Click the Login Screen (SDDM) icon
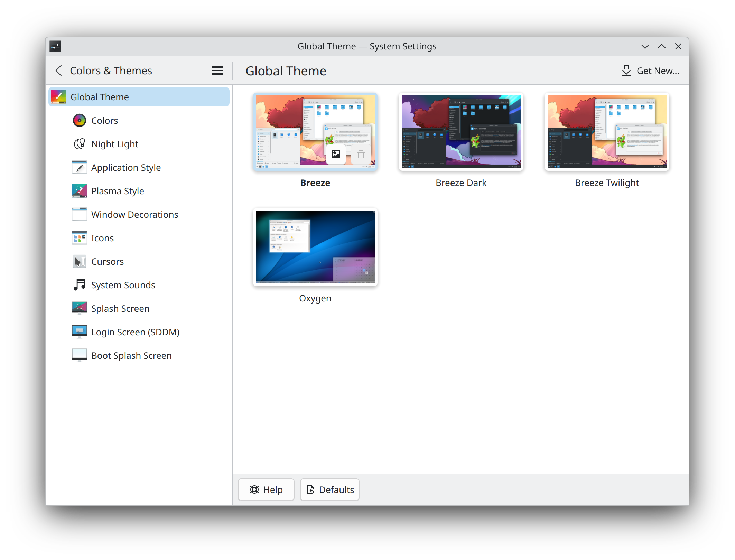 tap(80, 332)
